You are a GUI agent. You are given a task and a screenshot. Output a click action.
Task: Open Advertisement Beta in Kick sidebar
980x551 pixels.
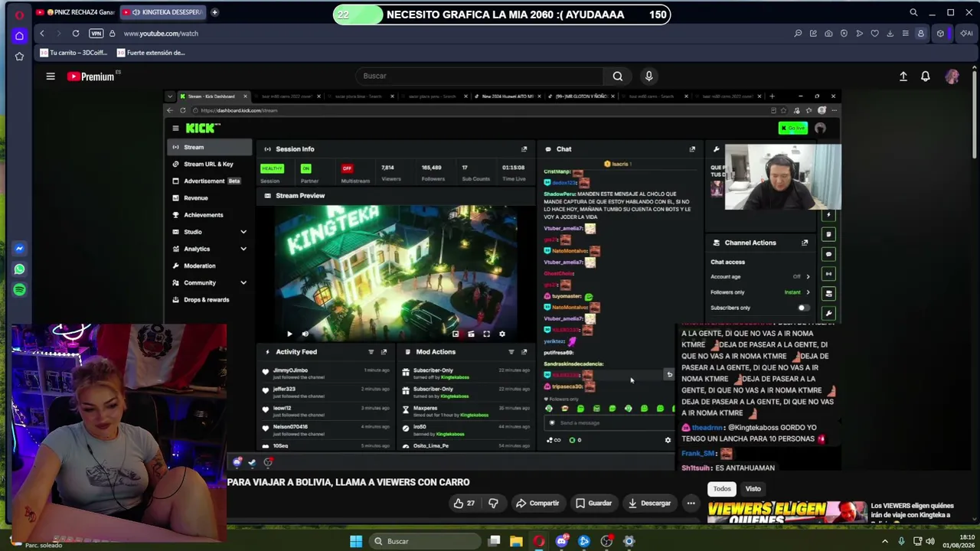coord(210,181)
